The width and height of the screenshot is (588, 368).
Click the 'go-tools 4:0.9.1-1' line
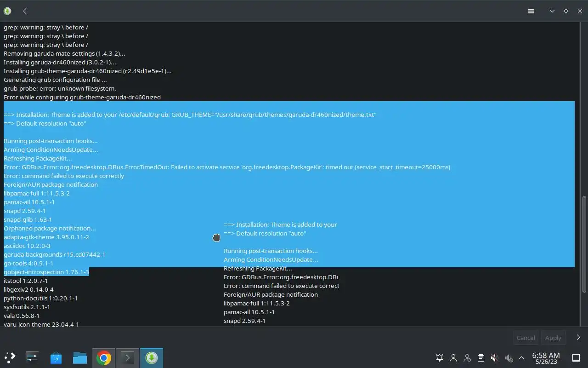(x=28, y=263)
